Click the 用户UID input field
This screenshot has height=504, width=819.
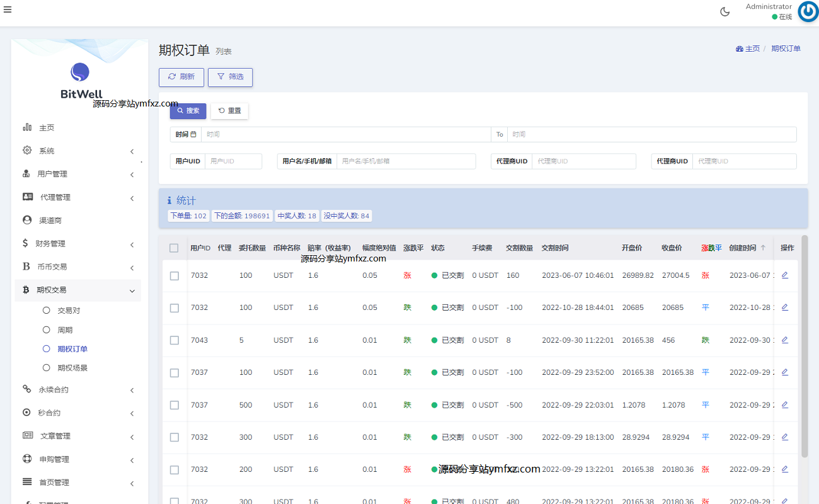pos(233,161)
